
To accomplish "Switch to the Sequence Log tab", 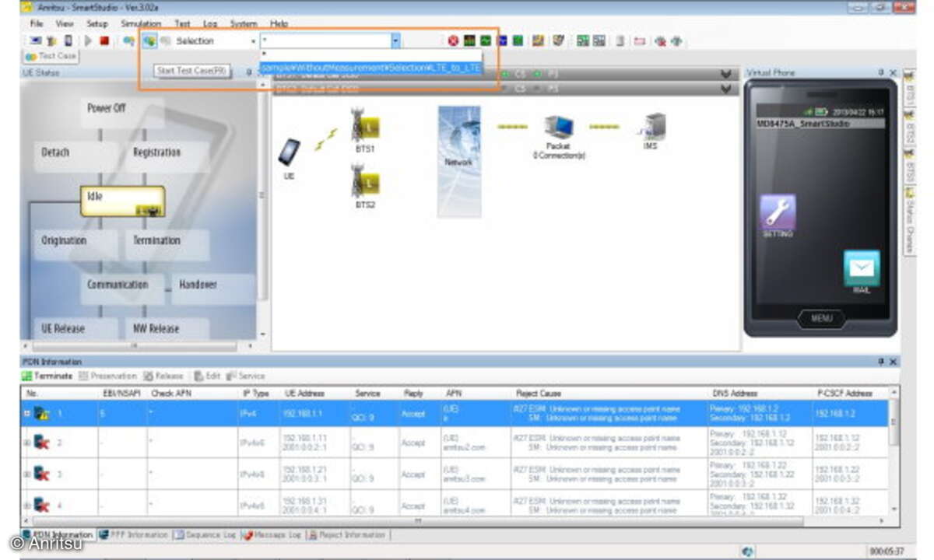I will (205, 535).
